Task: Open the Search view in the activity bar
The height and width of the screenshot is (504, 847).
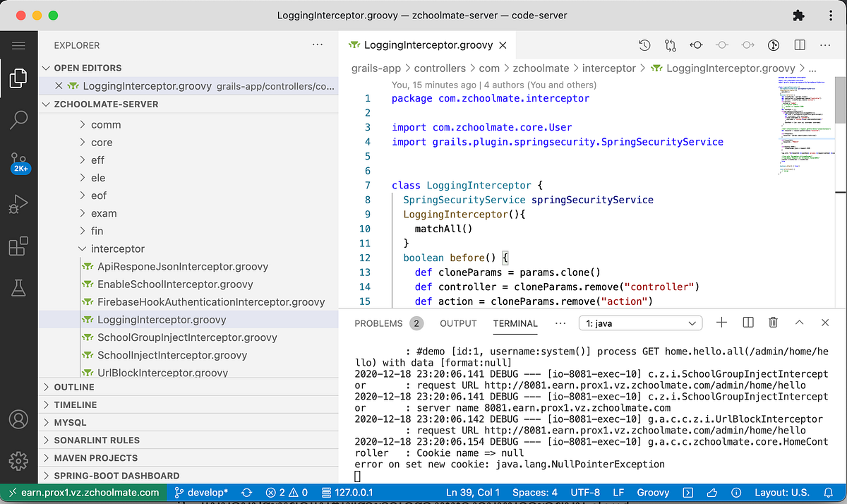Action: pyautogui.click(x=18, y=120)
